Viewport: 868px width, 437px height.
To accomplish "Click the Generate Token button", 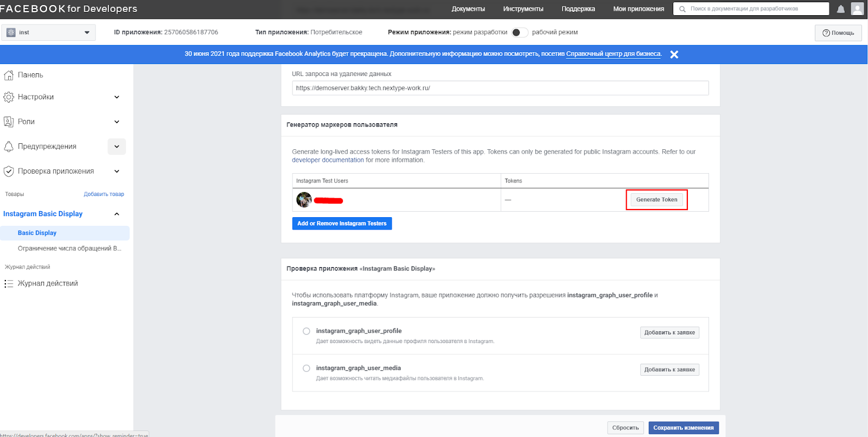I will (x=656, y=200).
